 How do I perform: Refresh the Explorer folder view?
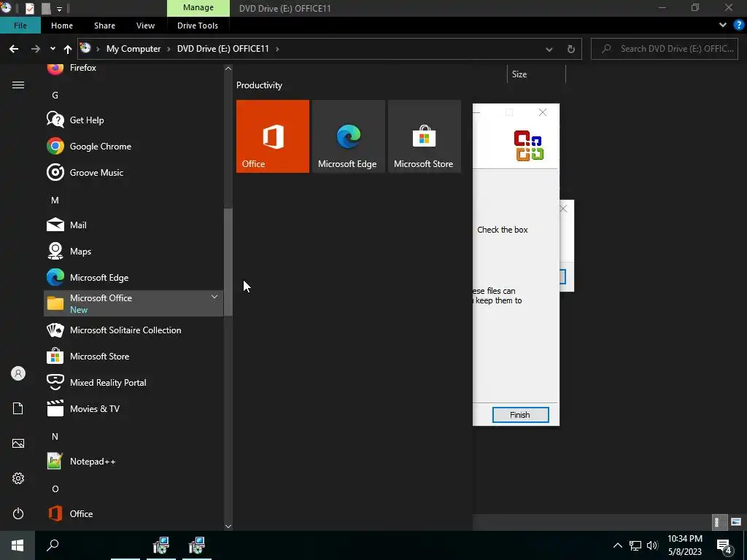[x=570, y=49]
